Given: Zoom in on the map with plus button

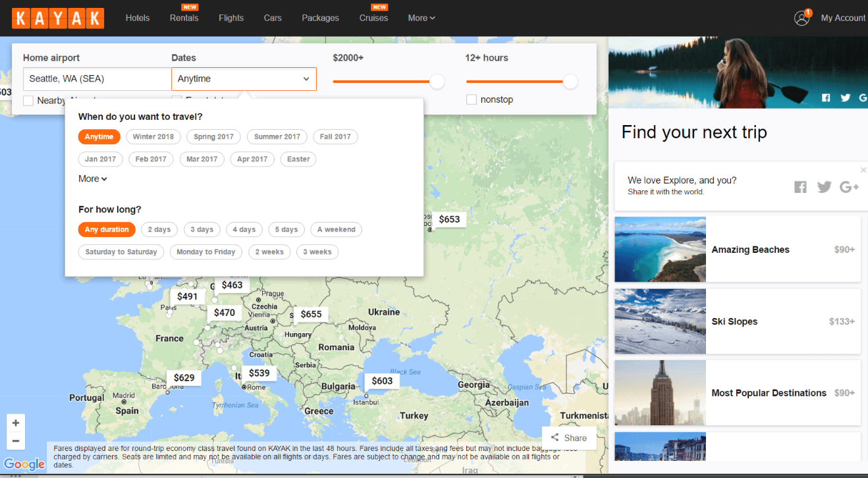Looking at the screenshot, I should click(16, 423).
